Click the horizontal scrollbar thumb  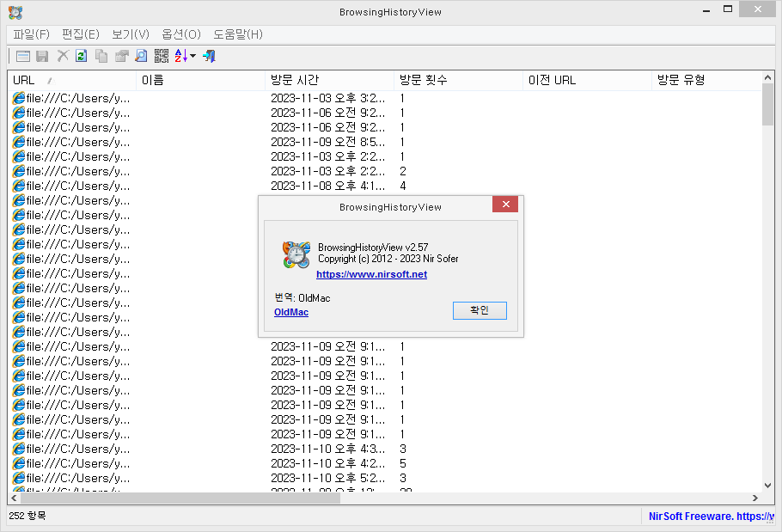click(180, 498)
